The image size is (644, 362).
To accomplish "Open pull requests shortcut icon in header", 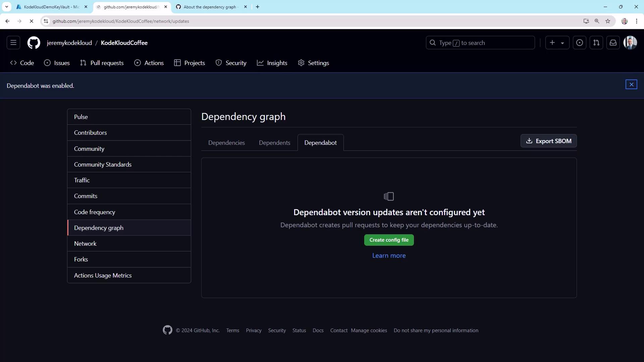I will pyautogui.click(x=596, y=43).
